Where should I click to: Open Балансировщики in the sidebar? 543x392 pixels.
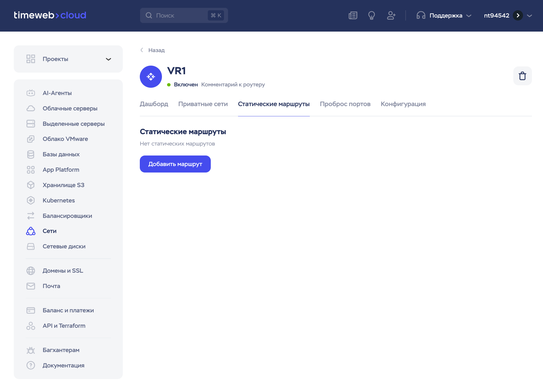click(67, 216)
